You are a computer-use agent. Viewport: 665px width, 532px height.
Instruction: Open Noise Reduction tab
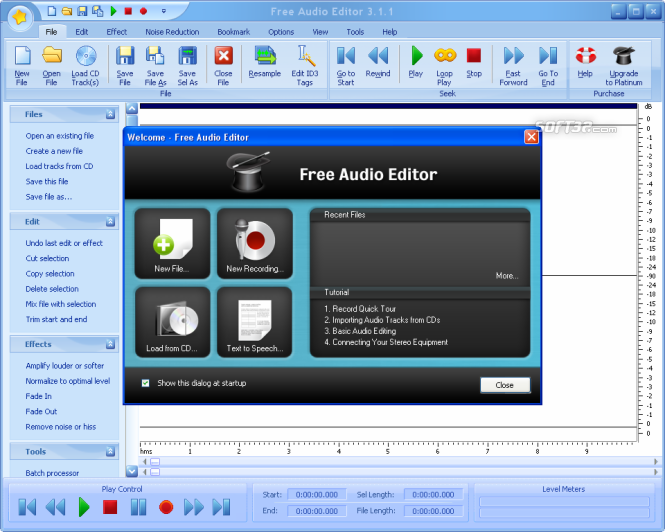pos(172,32)
